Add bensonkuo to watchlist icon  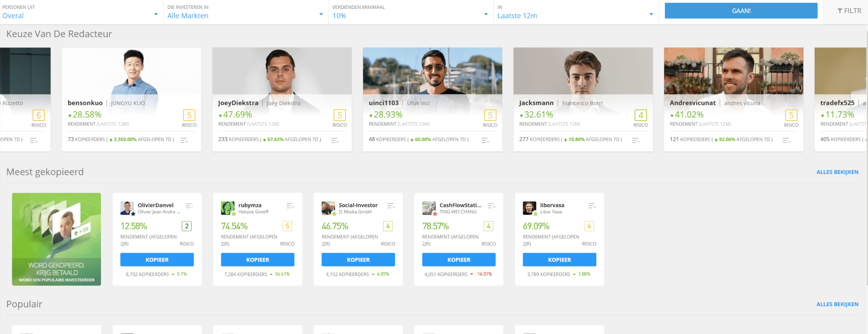pyautogui.click(x=184, y=140)
